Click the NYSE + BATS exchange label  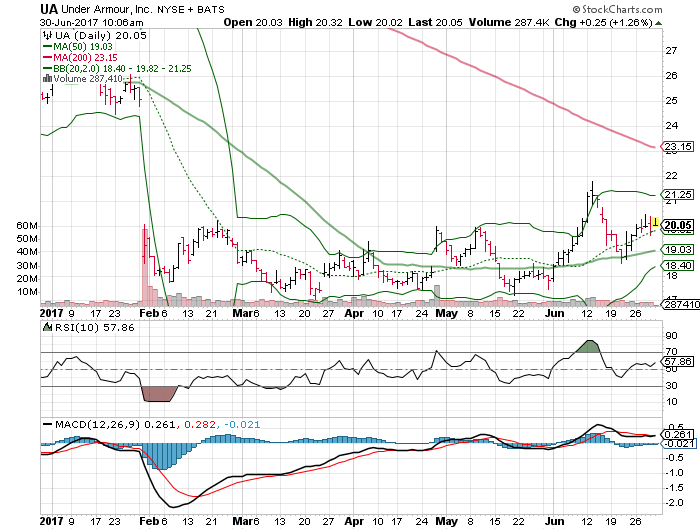[x=191, y=9]
